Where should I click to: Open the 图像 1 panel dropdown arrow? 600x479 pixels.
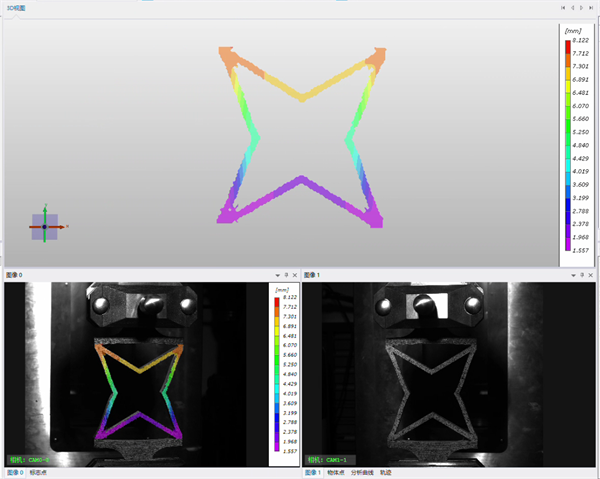[573, 275]
